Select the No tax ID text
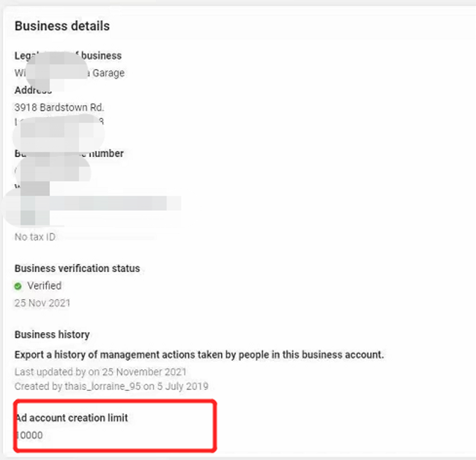 [x=35, y=237]
